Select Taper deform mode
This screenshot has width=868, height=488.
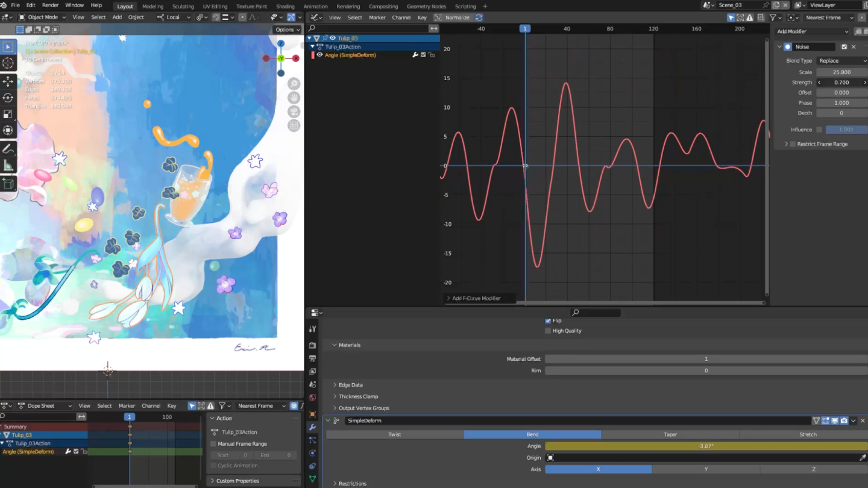pos(670,434)
